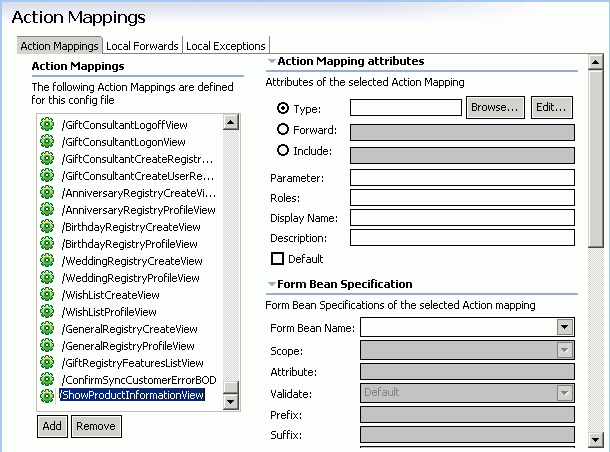
Task: Click the Remove button below the list
Action: tap(96, 426)
